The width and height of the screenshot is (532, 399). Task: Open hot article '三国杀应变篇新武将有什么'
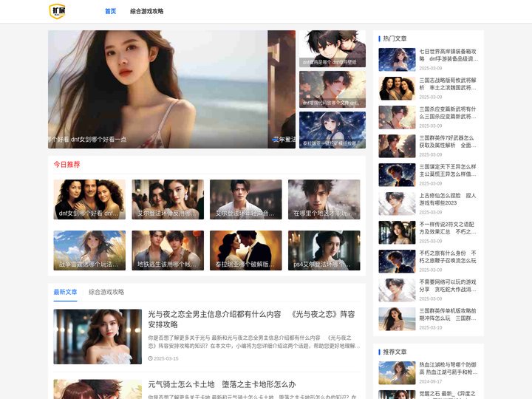click(x=449, y=112)
